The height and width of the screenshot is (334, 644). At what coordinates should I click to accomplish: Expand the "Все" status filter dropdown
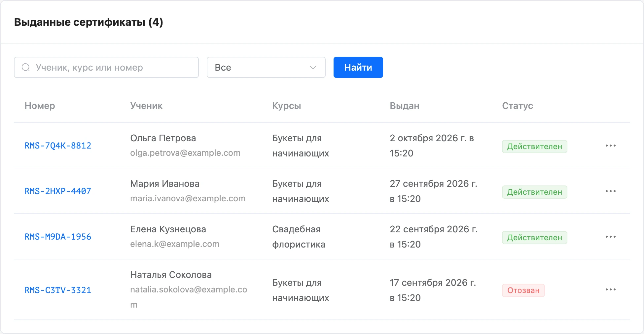[266, 67]
